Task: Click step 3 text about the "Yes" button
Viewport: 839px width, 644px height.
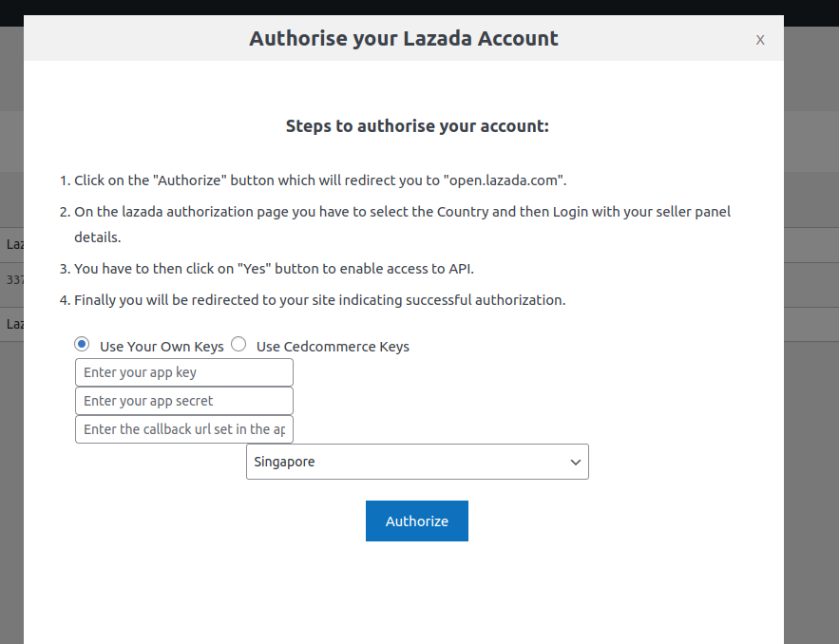Action: (x=274, y=268)
